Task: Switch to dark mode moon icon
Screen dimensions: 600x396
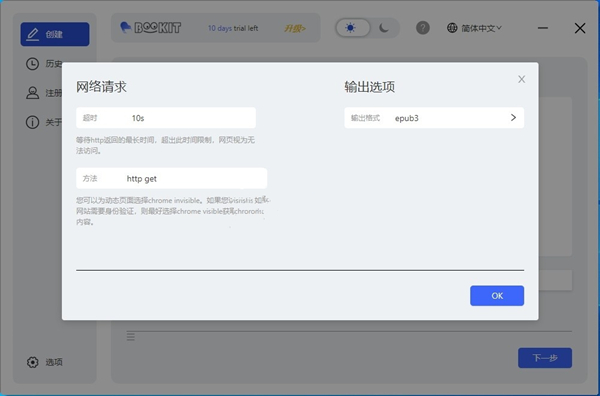Action: [384, 28]
